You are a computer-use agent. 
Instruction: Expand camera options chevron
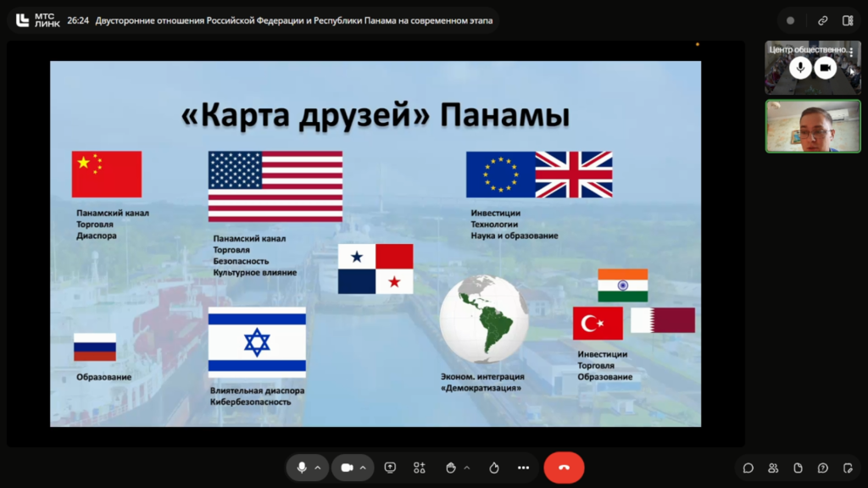coord(363,468)
